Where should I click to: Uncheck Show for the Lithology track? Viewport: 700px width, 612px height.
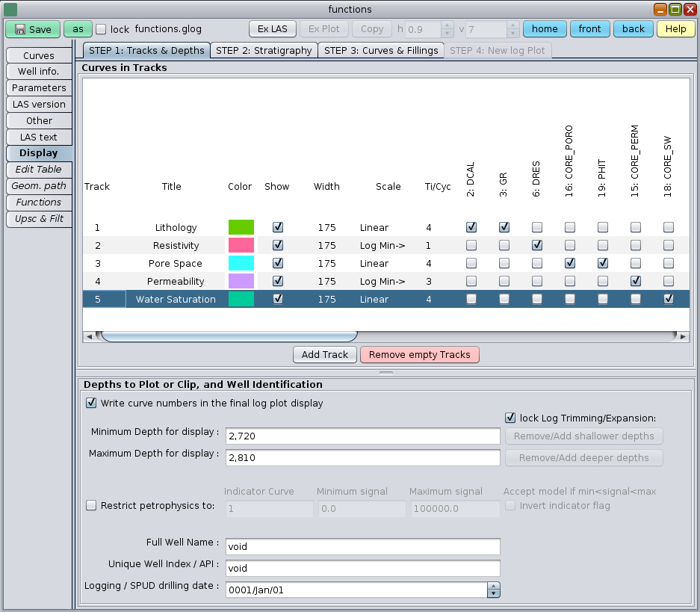click(x=277, y=227)
